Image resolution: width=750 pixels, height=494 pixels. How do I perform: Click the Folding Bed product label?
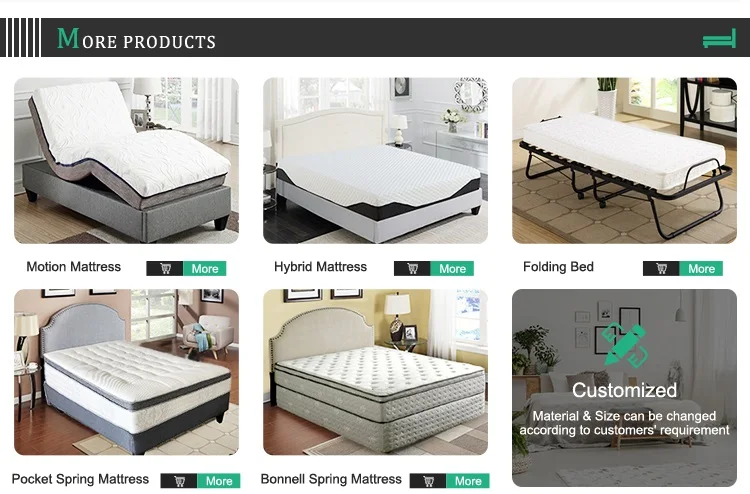(558, 267)
